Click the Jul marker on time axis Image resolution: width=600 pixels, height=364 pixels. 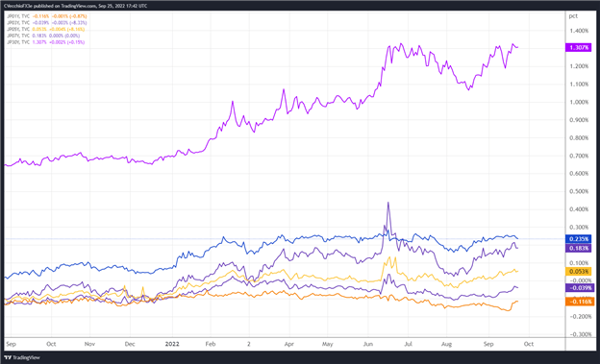pos(408,344)
